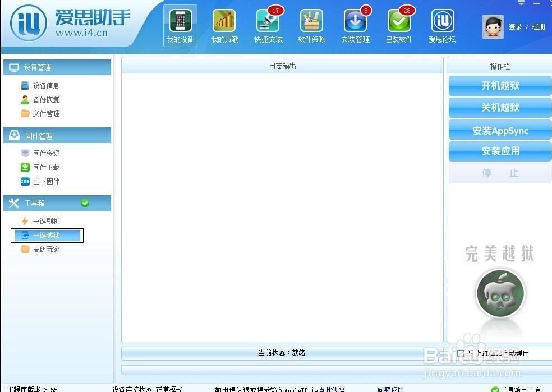Screen dimensions: 552x392
Task: Click the 文件管理 folder icon
Action: tap(25, 113)
